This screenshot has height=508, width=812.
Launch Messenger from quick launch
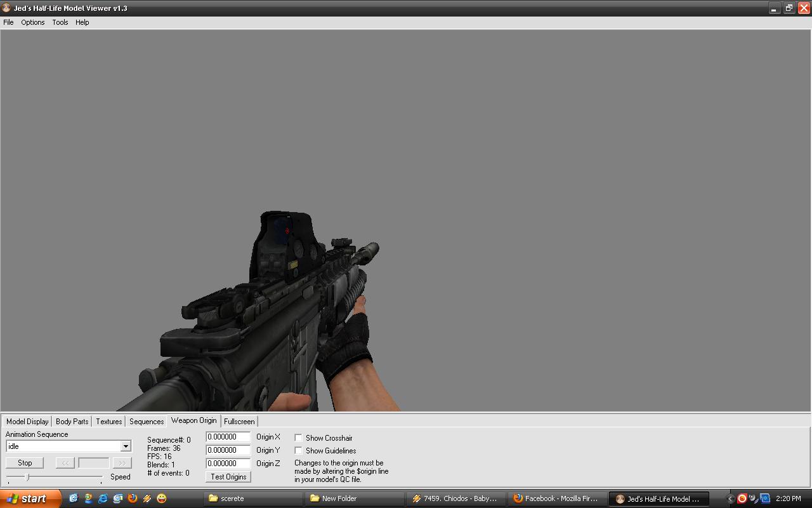tap(88, 498)
